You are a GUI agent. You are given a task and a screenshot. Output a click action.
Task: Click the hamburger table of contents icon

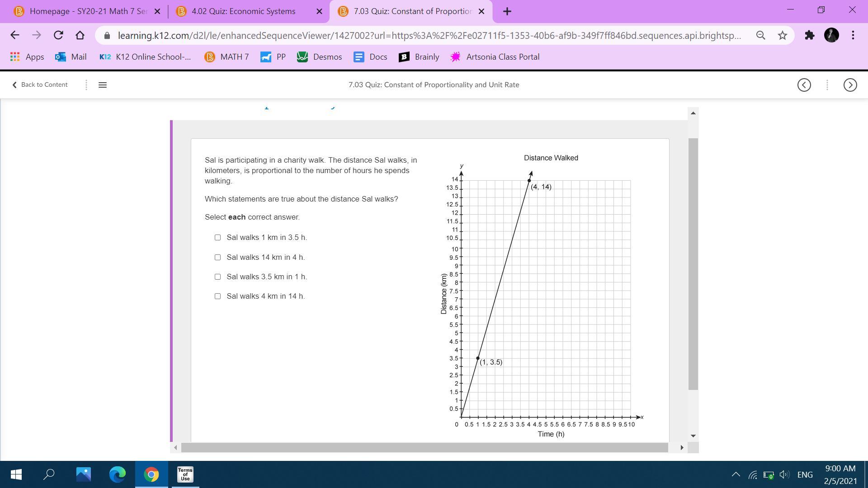[103, 85]
